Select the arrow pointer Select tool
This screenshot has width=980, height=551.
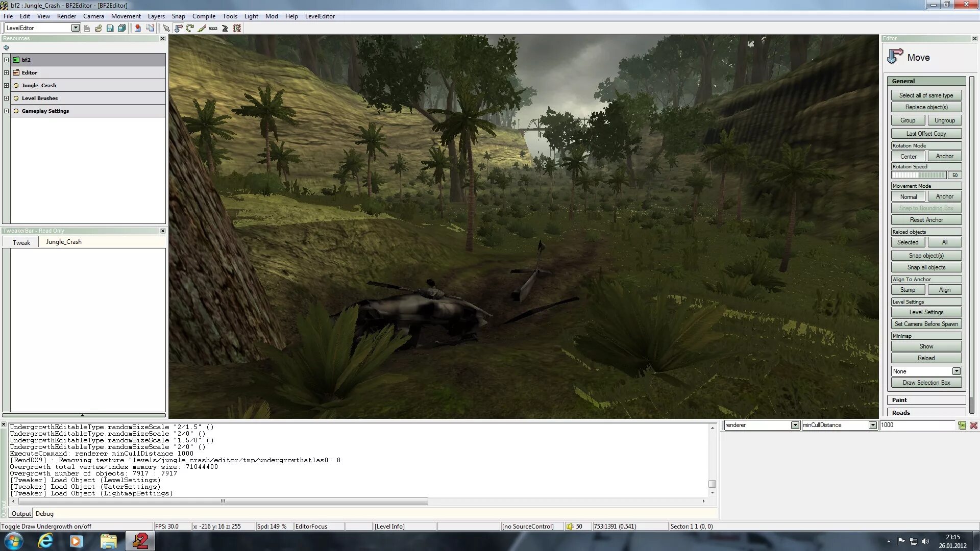pos(166,29)
